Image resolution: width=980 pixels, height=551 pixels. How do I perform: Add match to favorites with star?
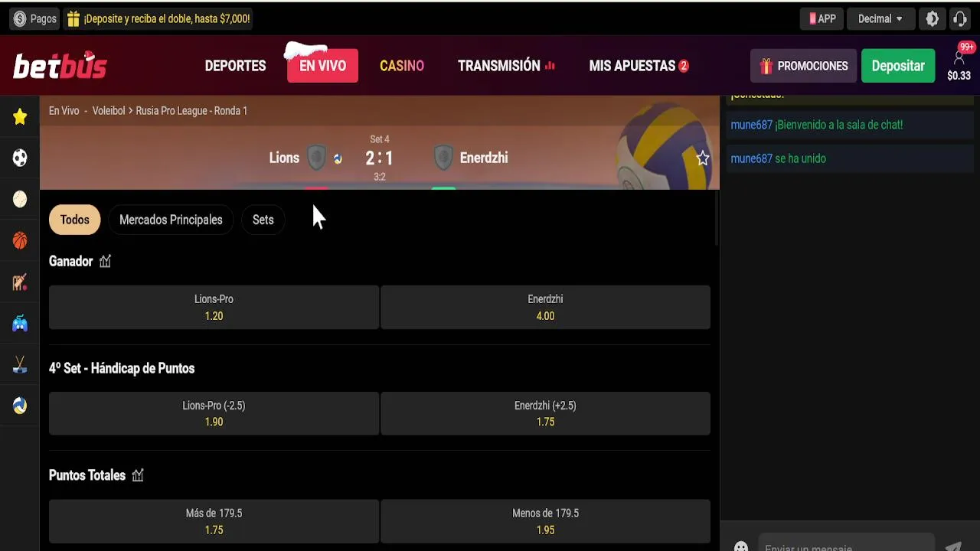pos(703,158)
